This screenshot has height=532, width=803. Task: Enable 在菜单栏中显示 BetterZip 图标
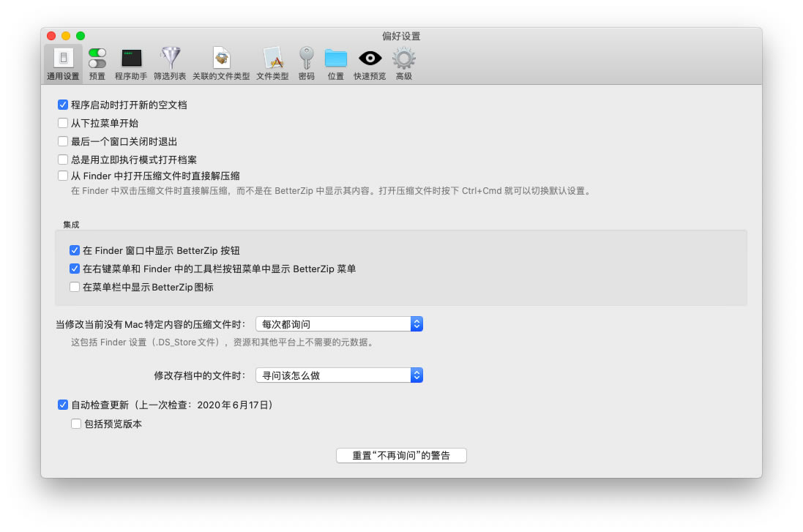point(75,287)
